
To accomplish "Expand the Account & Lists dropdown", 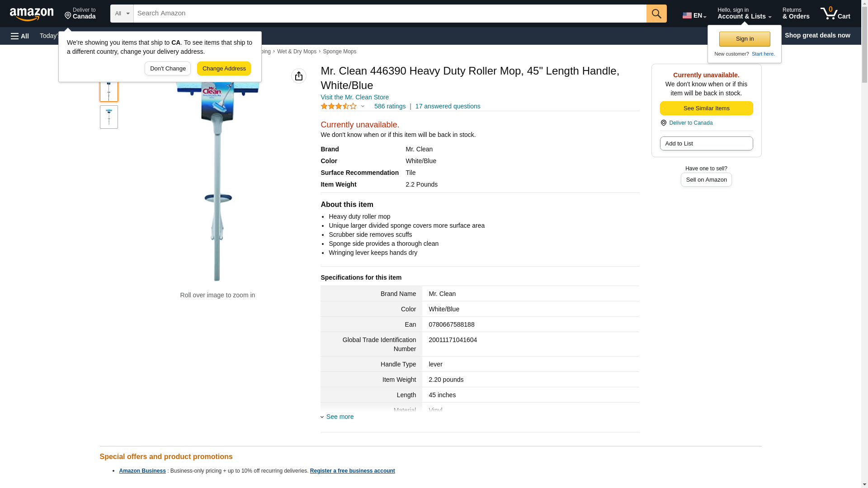I will 744,14.
